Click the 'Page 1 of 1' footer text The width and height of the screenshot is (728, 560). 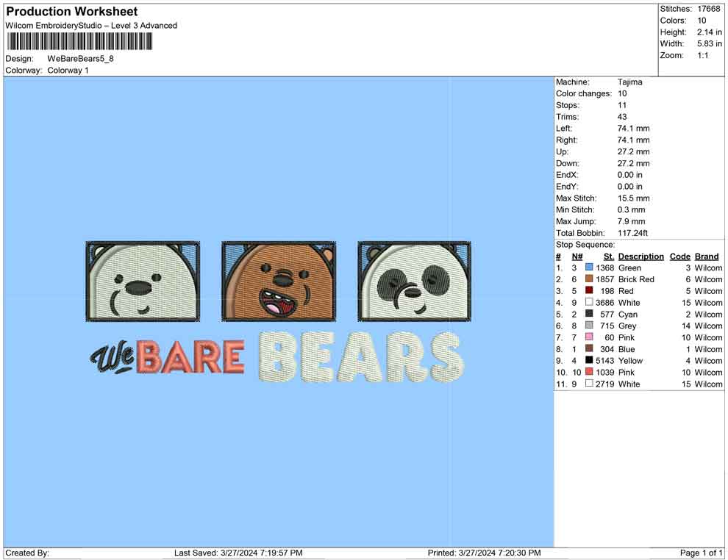point(701,553)
